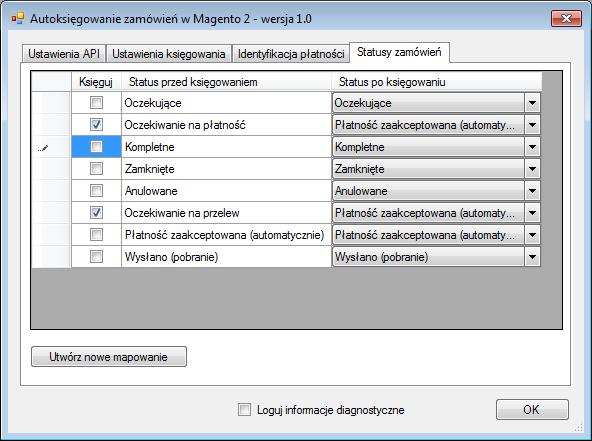
Task: Toggle Księguj checkbox in Anulowane row
Action: 96,190
